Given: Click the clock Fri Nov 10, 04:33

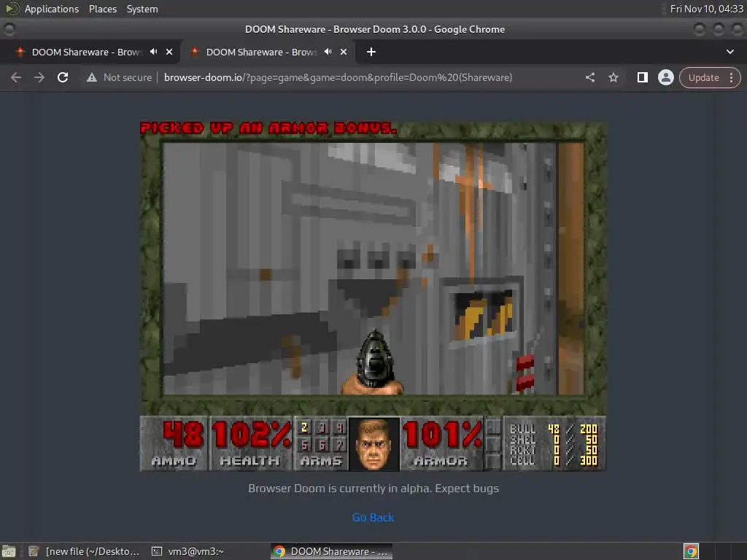Looking at the screenshot, I should [x=706, y=9].
